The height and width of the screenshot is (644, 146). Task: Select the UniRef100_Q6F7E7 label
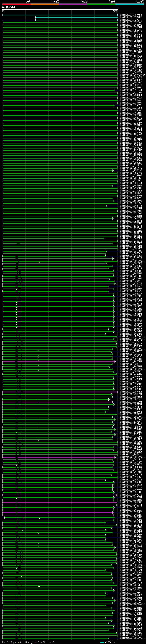tap(131, 585)
